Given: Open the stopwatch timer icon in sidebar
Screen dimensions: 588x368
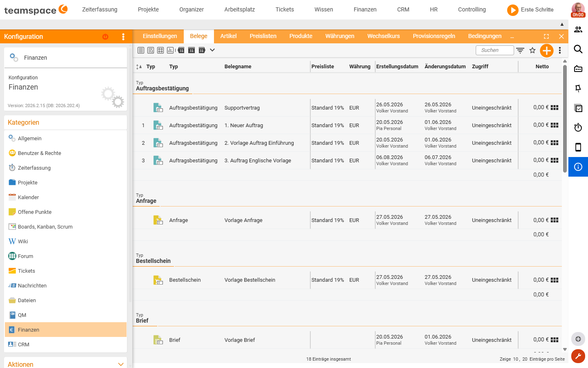Looking at the screenshot, I should point(578,128).
